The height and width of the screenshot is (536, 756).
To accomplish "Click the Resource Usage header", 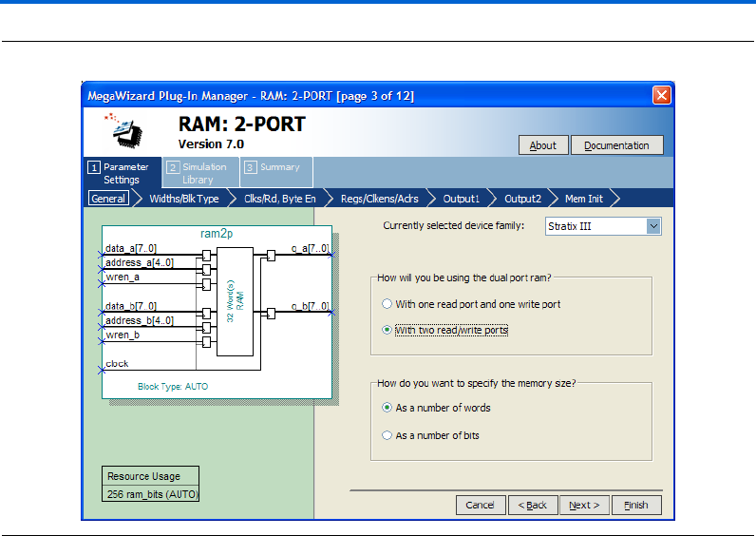I will [143, 476].
